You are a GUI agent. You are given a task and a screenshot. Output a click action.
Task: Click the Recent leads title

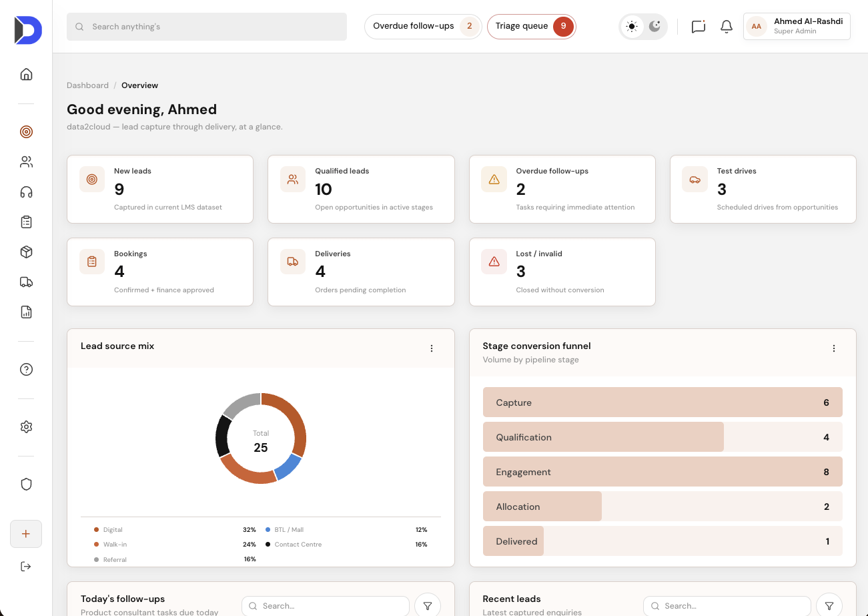(x=512, y=599)
